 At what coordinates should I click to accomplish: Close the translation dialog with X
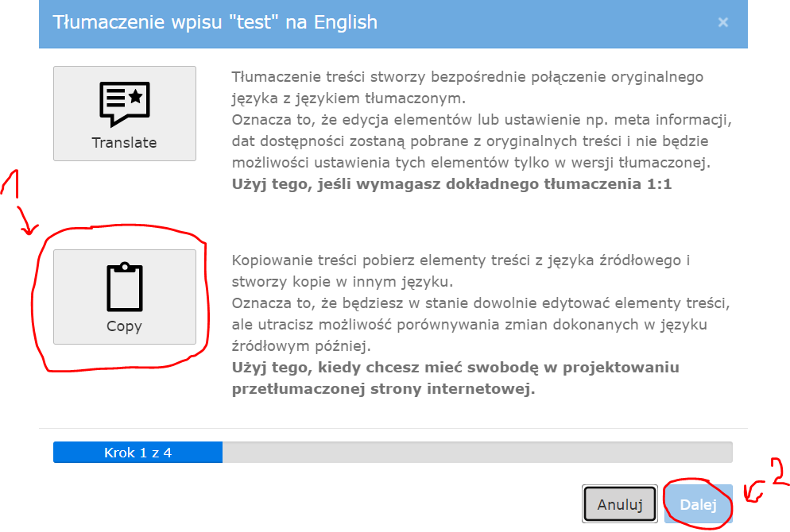(x=722, y=22)
